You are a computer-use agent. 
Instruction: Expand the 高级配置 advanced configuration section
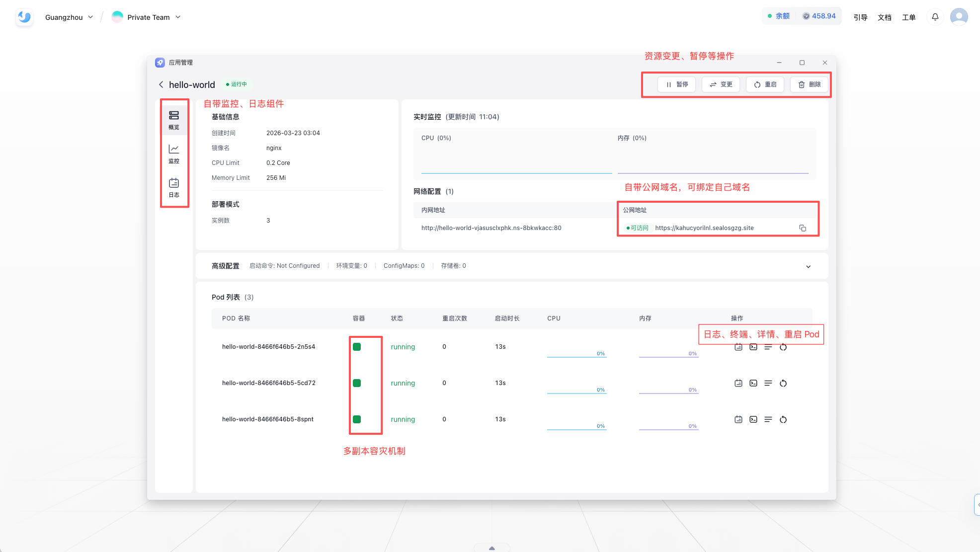[809, 266]
